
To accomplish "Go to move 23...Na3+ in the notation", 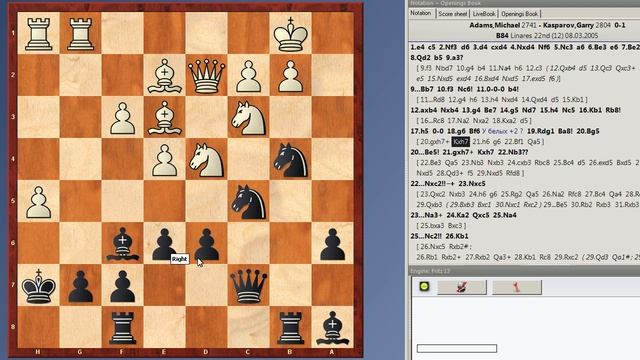I will 426,215.
